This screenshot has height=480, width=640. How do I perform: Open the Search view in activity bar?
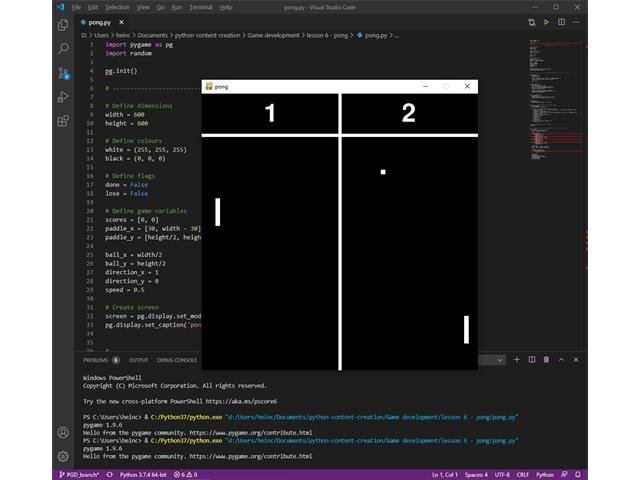[x=63, y=48]
